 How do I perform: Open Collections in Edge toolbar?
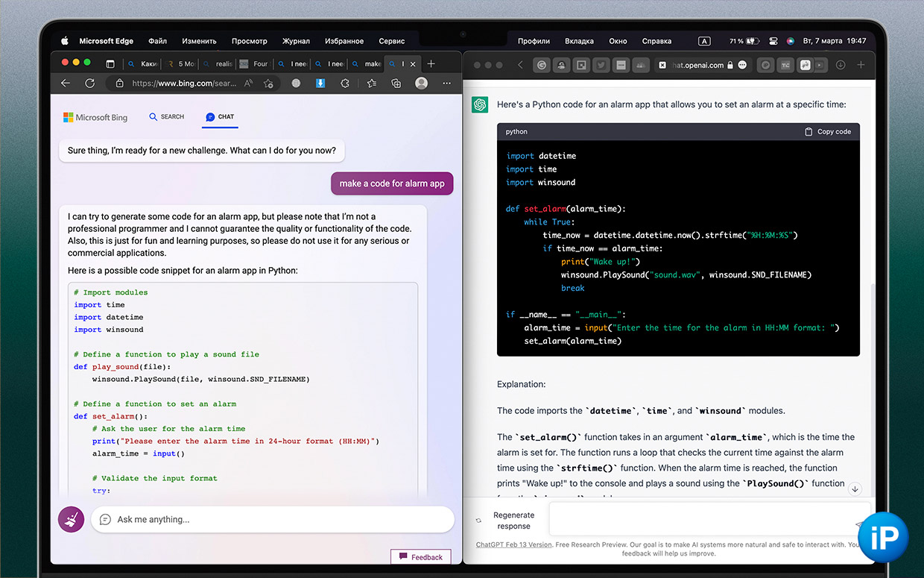[x=396, y=84]
